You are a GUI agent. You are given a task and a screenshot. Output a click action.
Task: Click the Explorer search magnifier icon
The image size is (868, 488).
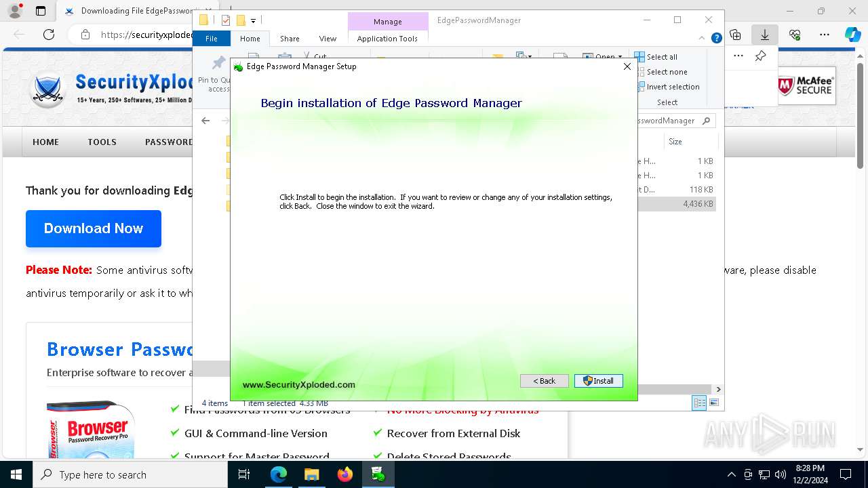707,121
